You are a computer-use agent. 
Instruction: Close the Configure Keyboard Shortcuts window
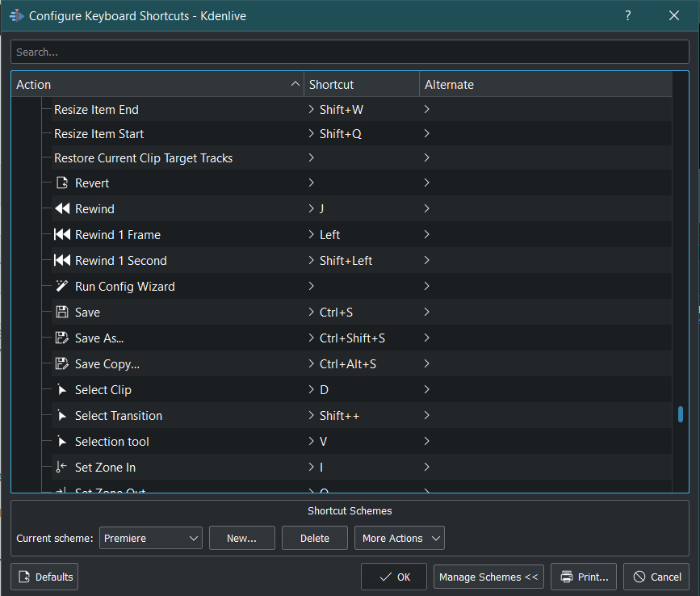[x=674, y=15]
